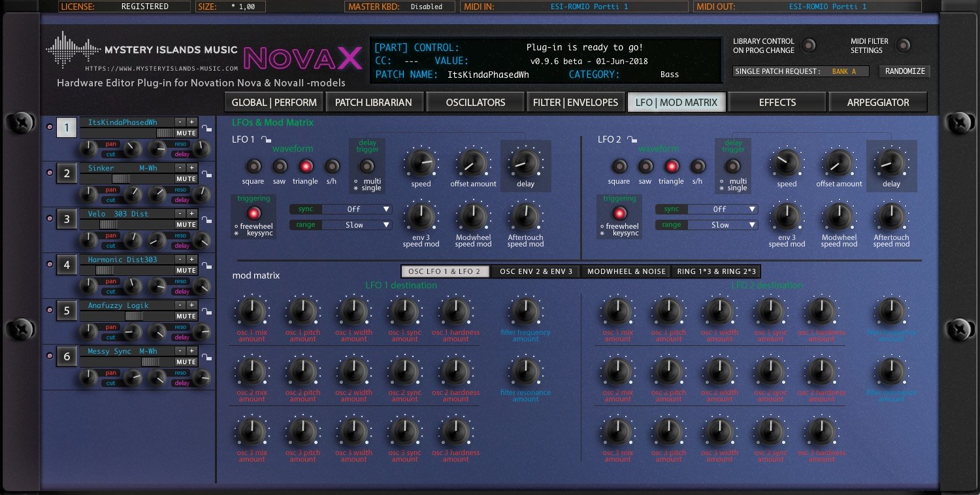Click the padlock icon next to Sinker part 2

coord(207,175)
